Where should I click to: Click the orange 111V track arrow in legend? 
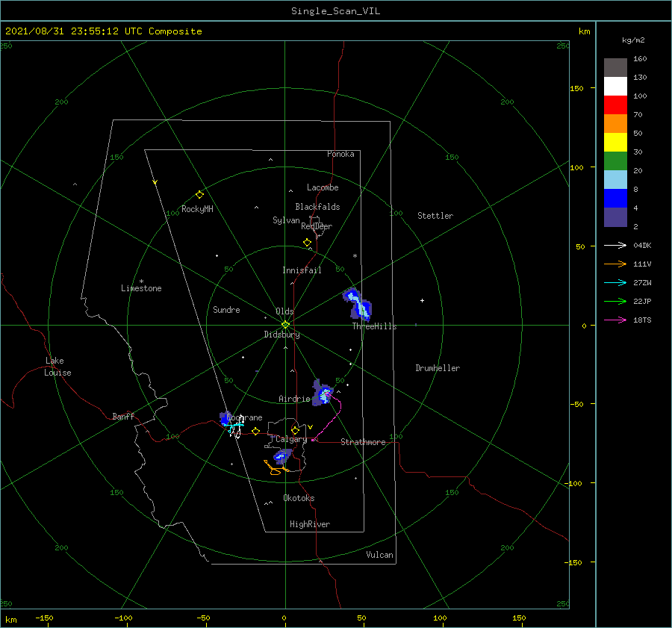615,264
